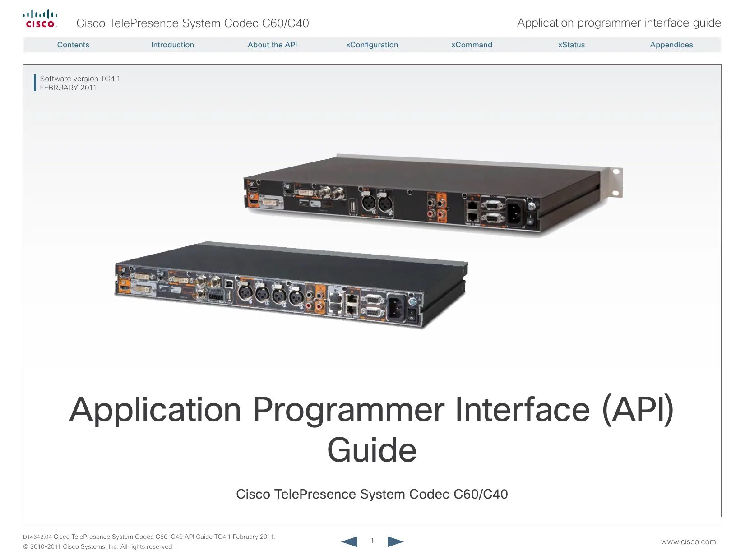Visit the www.cisco.com link
This screenshot has width=745, height=560.
pyautogui.click(x=688, y=541)
